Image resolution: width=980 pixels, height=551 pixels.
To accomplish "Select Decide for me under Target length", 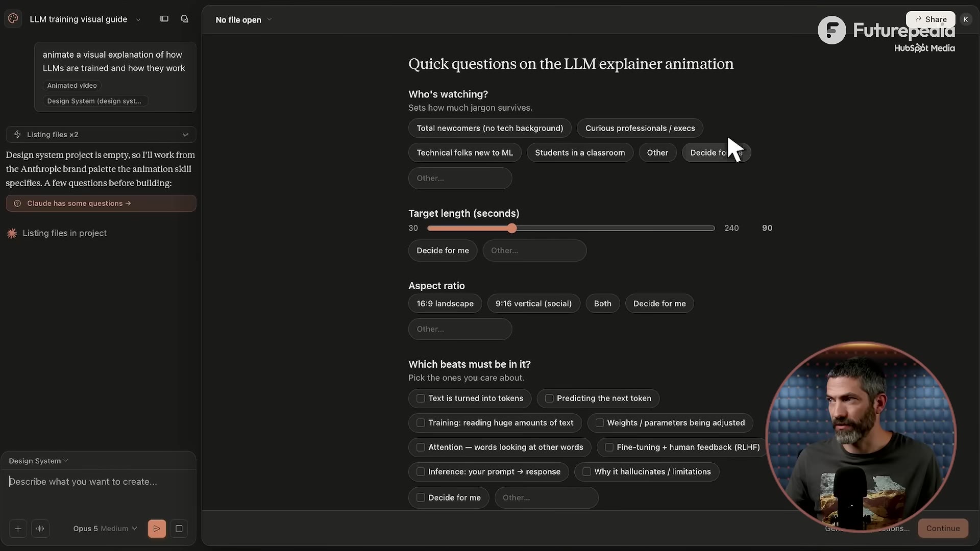I will (x=443, y=251).
